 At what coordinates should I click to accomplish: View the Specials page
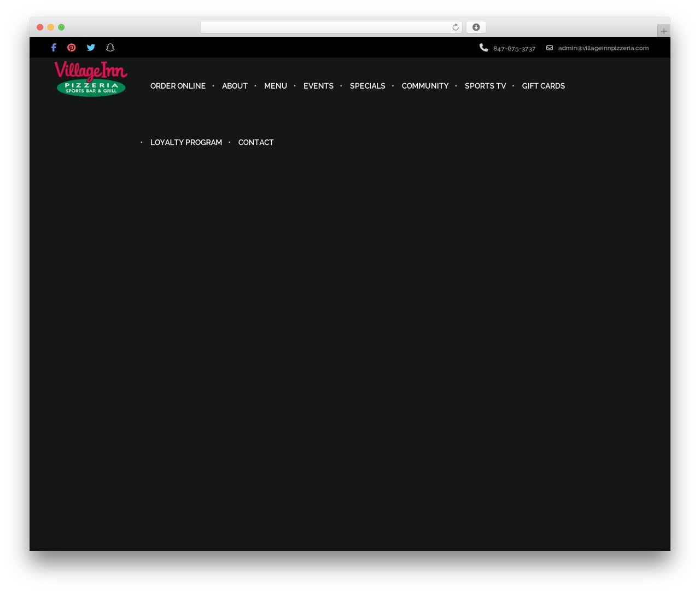[367, 86]
